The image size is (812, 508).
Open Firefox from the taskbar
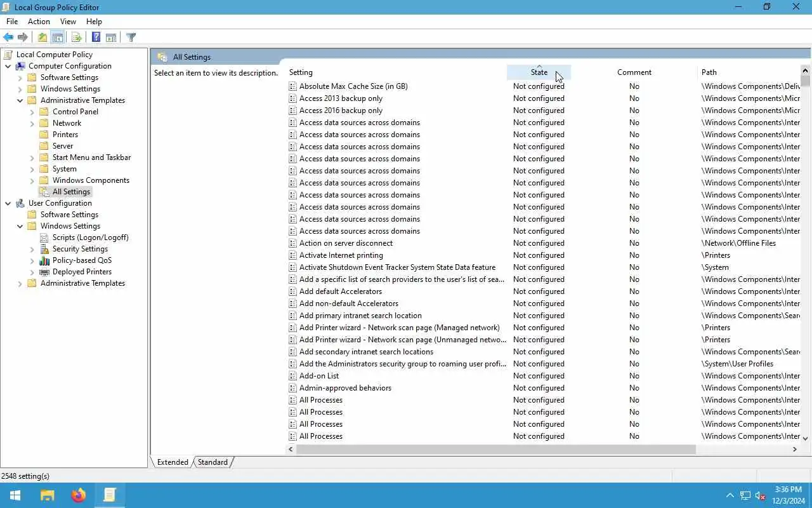point(79,495)
